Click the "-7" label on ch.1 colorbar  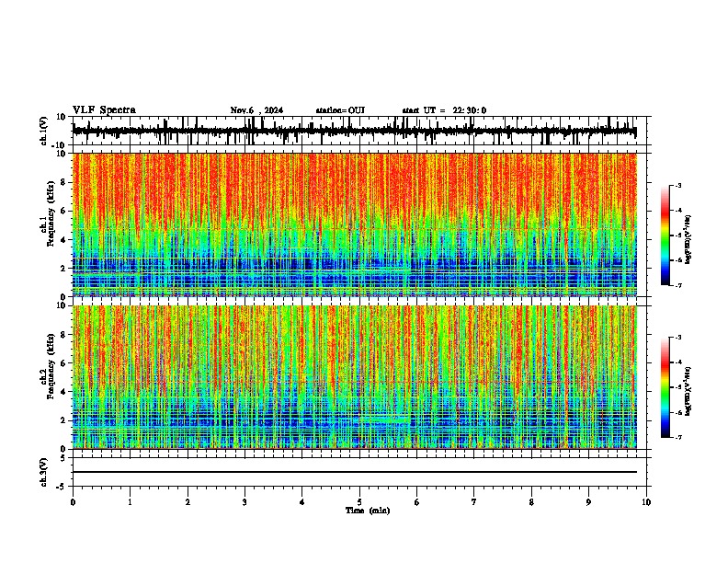pyautogui.click(x=677, y=285)
